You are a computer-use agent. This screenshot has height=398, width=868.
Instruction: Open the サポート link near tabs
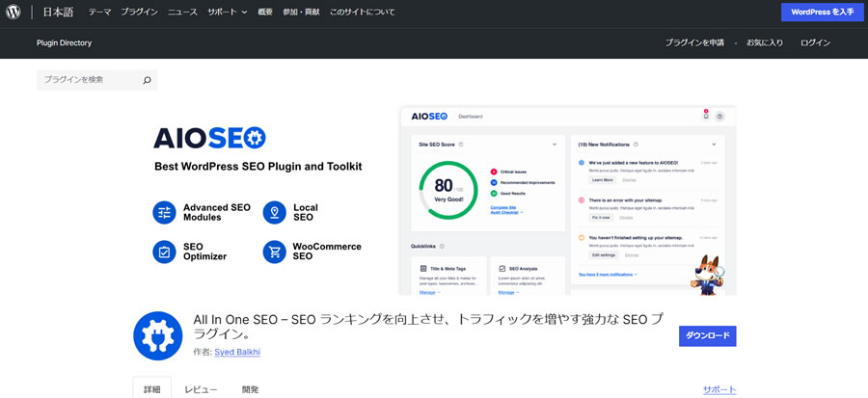point(719,389)
